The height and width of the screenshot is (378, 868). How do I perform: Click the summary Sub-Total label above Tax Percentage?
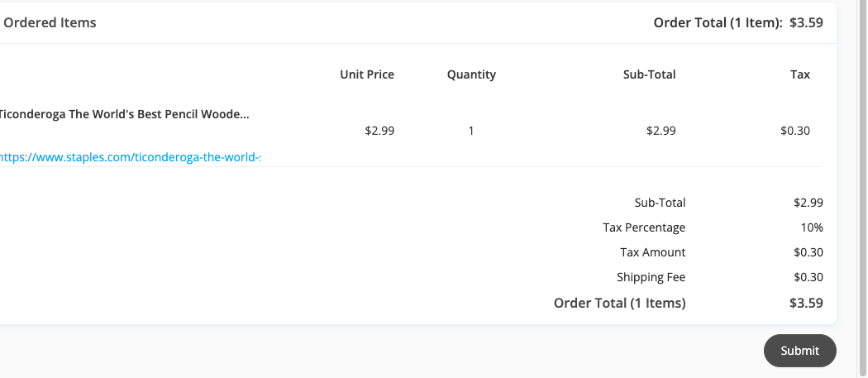(660, 203)
